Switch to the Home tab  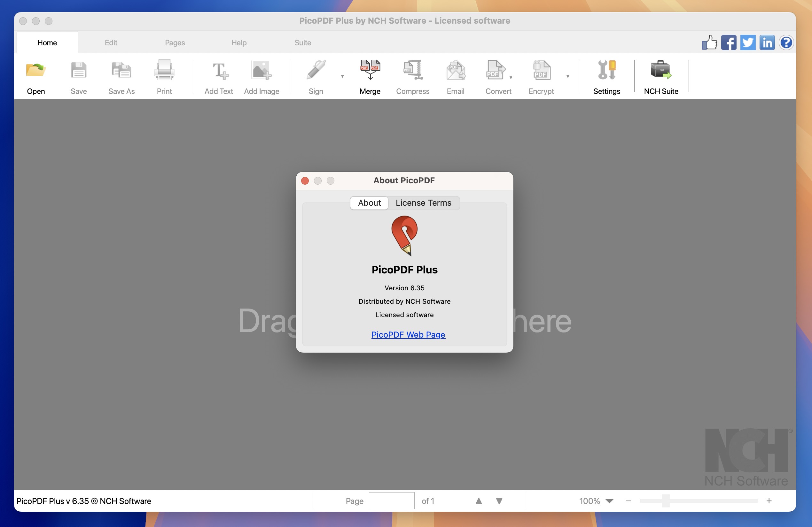pyautogui.click(x=47, y=42)
